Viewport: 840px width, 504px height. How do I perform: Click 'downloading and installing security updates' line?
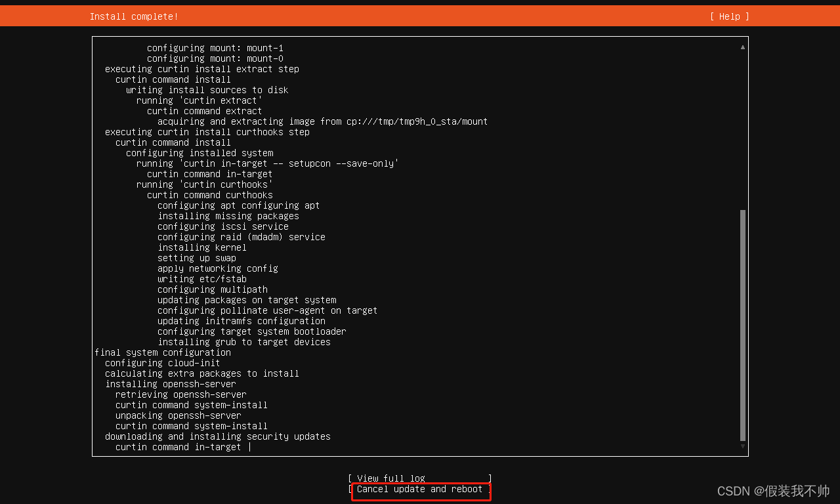click(218, 436)
